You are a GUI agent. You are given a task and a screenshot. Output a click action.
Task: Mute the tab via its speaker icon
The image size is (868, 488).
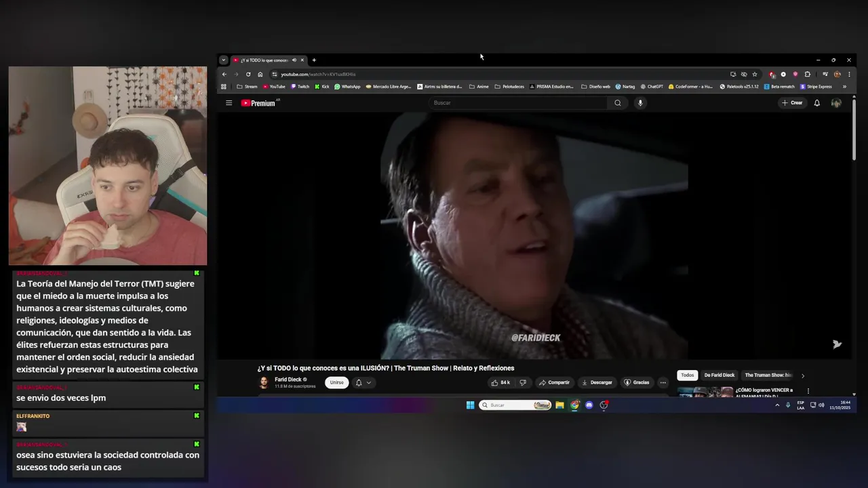tap(294, 60)
